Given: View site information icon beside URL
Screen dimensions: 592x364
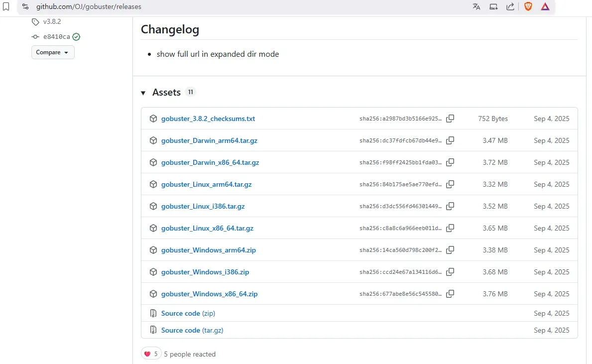Looking at the screenshot, I should (25, 6).
